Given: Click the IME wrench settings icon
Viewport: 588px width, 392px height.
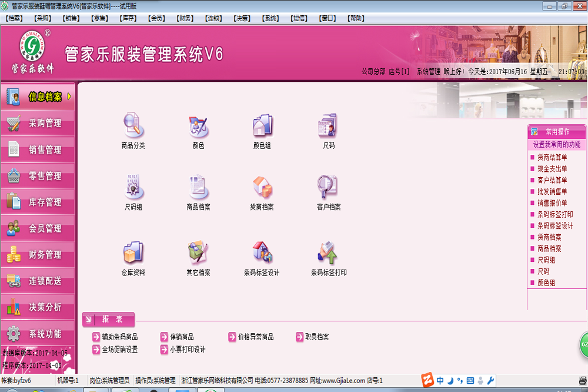Looking at the screenshot, I should coord(490,381).
